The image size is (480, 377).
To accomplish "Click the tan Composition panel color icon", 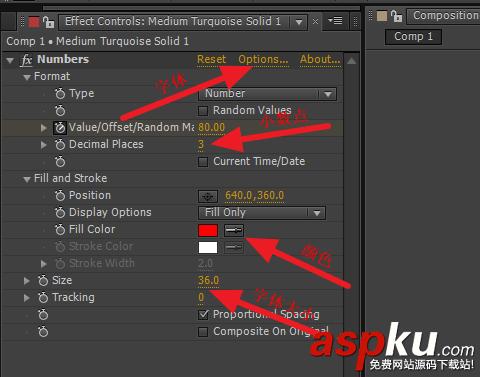I will tap(382, 16).
